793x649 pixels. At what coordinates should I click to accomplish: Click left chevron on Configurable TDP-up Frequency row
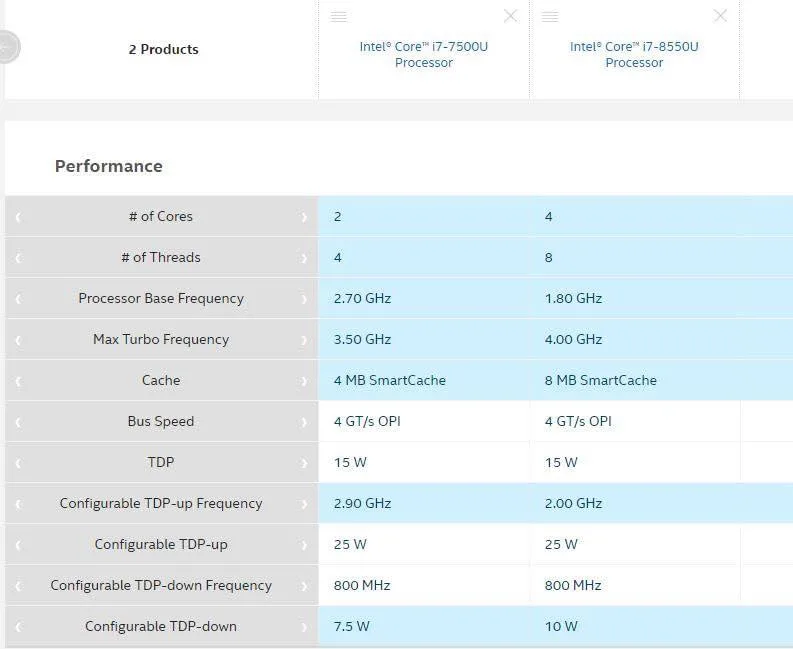coord(18,504)
